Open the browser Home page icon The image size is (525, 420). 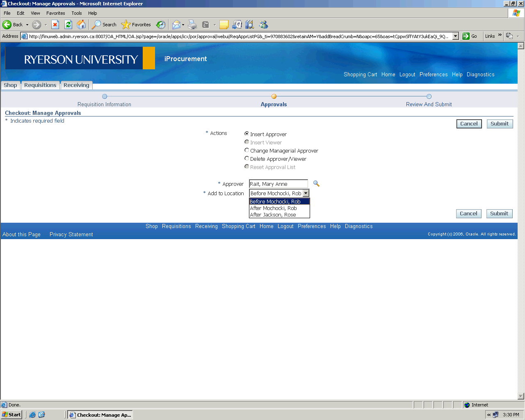(82, 25)
